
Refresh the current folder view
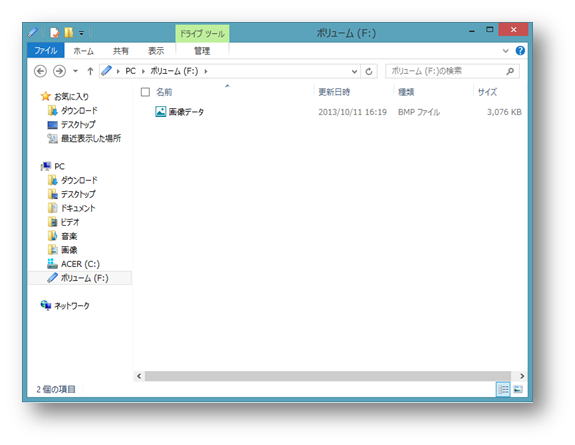tap(369, 71)
